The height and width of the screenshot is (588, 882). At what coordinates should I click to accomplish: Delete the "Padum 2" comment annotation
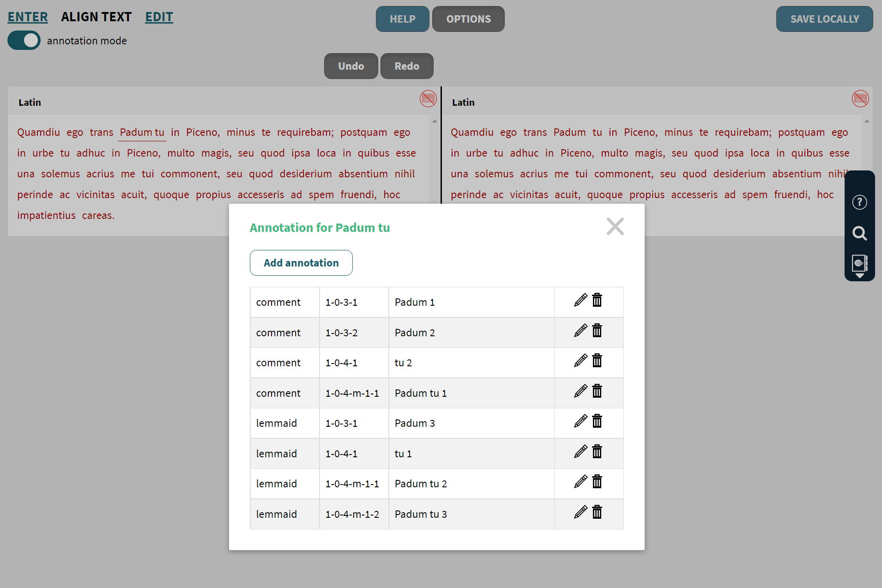[x=597, y=330]
